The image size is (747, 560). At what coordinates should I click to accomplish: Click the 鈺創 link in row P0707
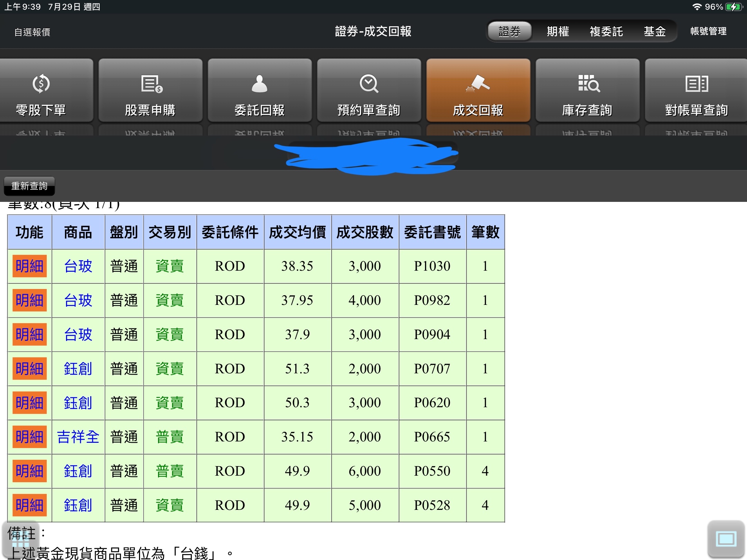click(78, 369)
